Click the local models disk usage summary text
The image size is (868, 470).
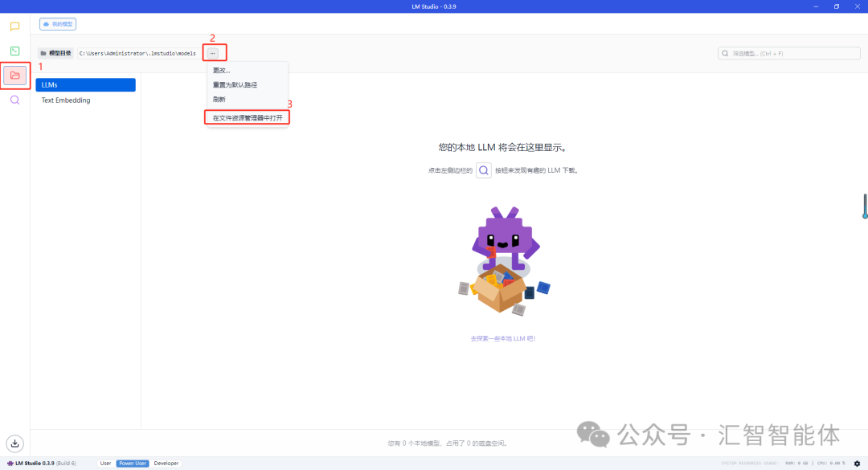click(x=448, y=443)
